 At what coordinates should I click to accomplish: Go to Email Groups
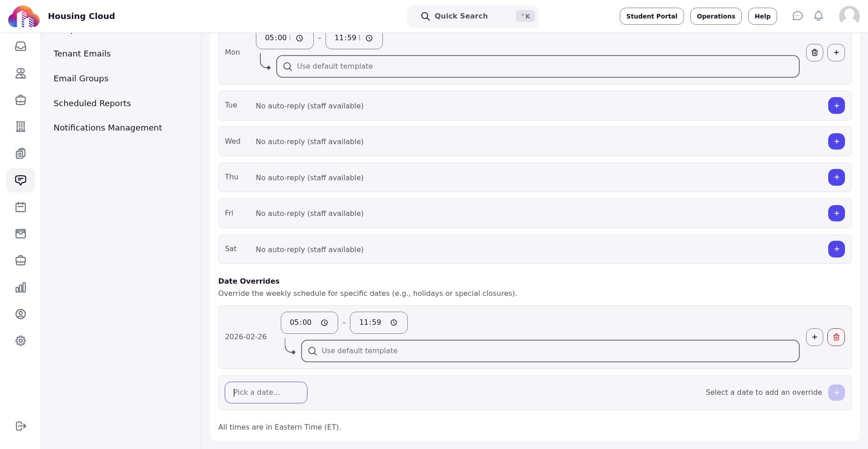pyautogui.click(x=81, y=79)
